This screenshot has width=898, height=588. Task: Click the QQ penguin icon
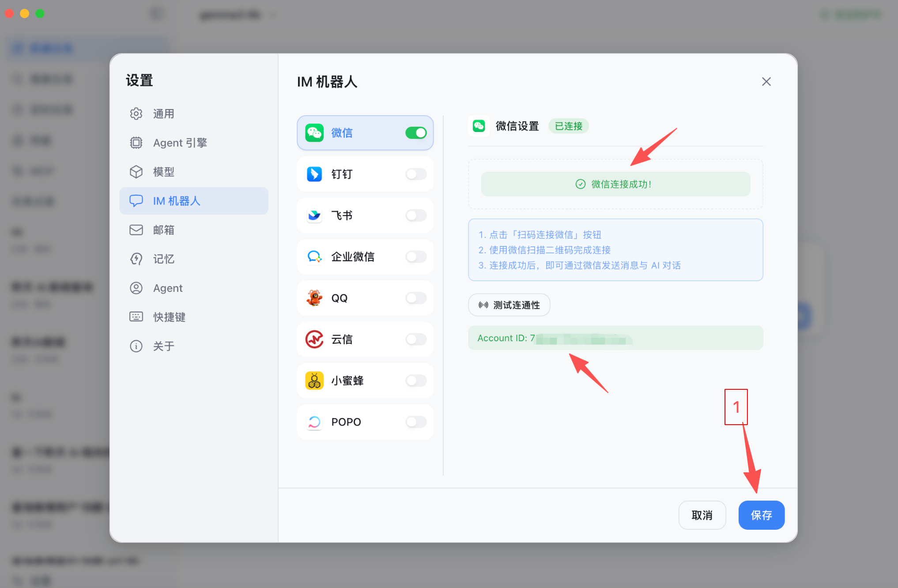314,298
